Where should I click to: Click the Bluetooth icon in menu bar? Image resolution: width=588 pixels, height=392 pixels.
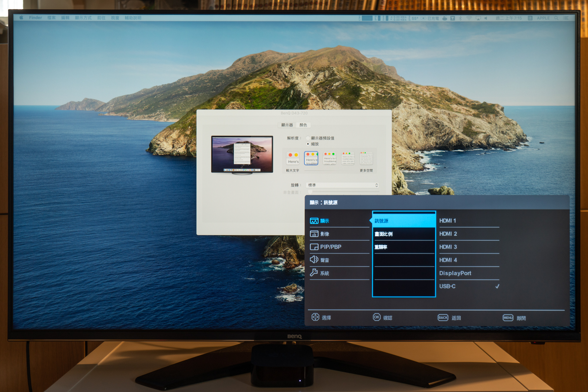(x=460, y=18)
